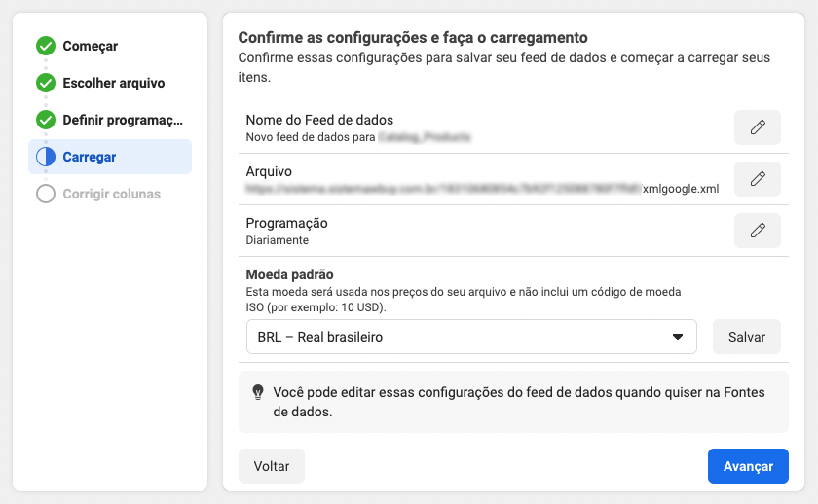Select the Começar step
The image size is (818, 504).
91,46
